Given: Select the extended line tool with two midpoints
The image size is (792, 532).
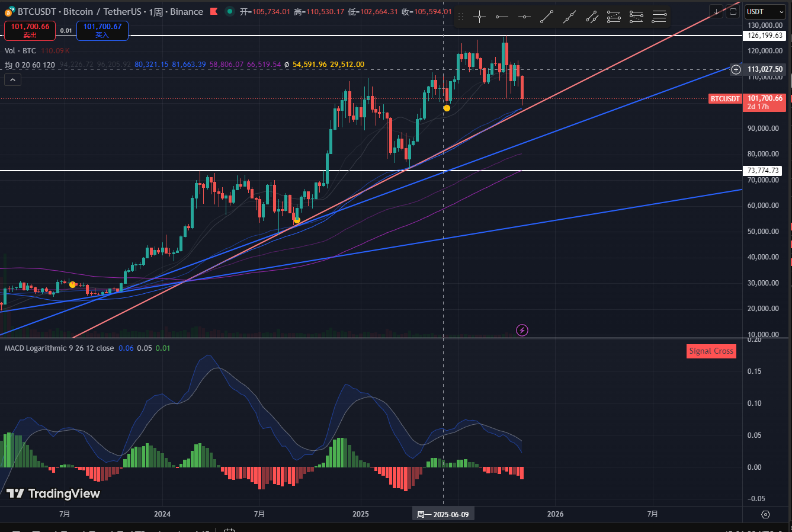Looking at the screenshot, I should tap(569, 17).
